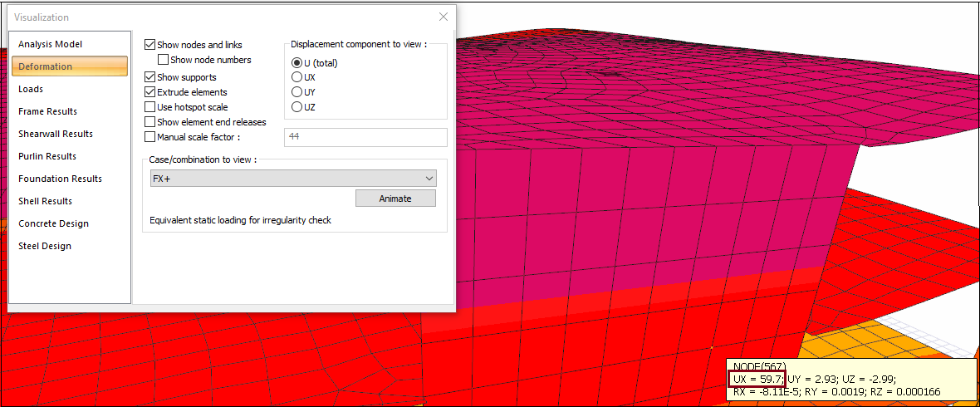Check Manual scale factor option
This screenshot has height=407, width=980.
click(x=150, y=137)
